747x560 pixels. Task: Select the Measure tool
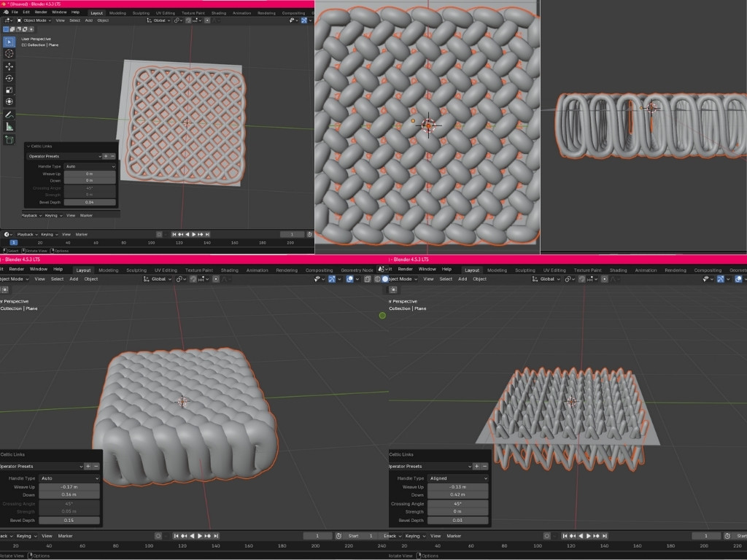9,126
